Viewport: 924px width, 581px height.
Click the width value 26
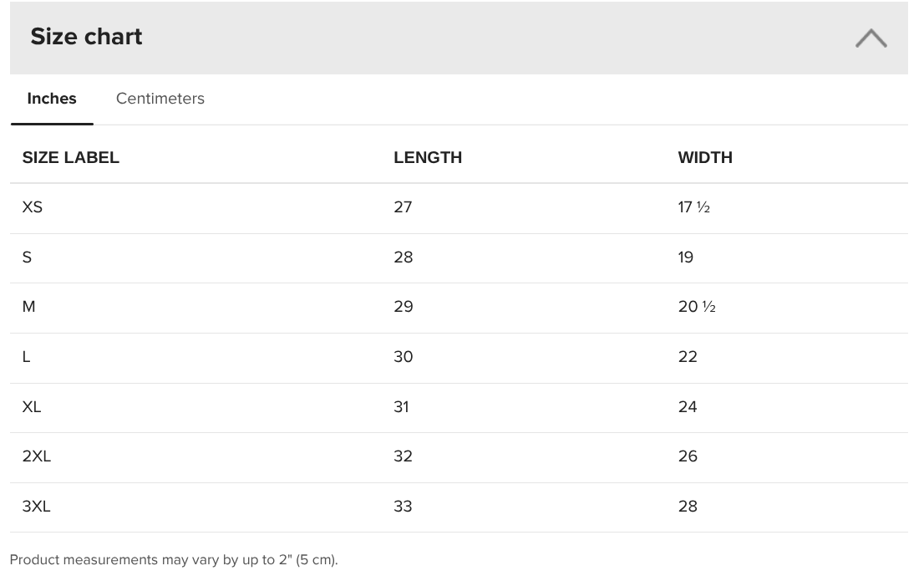[x=688, y=456]
